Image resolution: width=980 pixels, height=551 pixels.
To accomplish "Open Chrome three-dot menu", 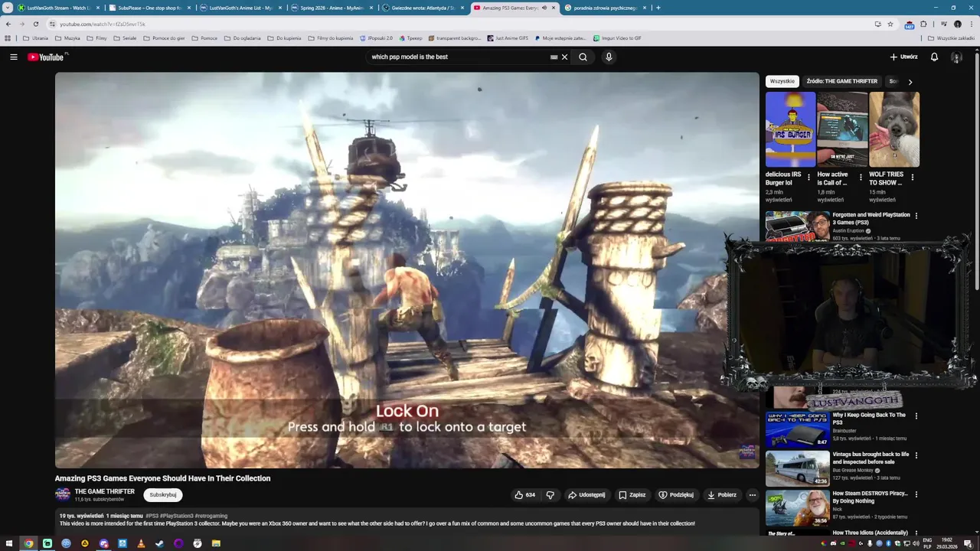I will point(972,24).
